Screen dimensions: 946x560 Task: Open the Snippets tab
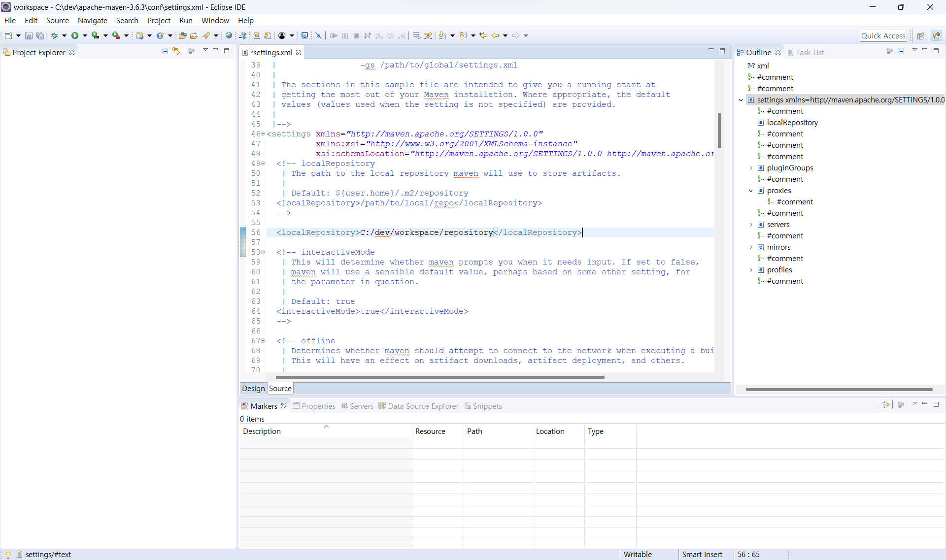click(483, 406)
